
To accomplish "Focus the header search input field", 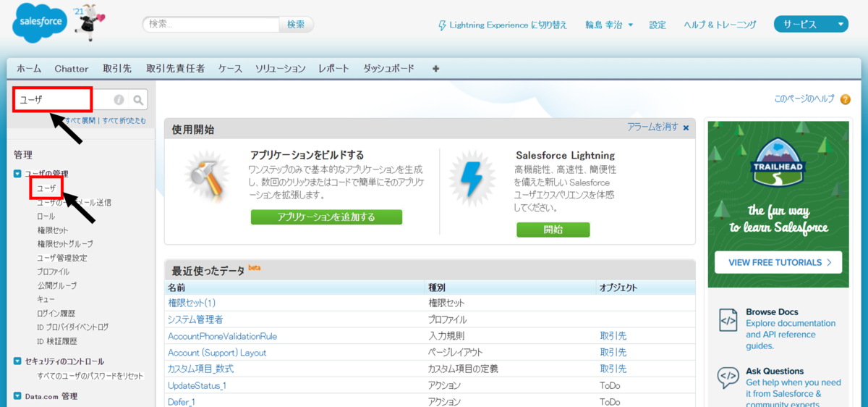I will [210, 25].
